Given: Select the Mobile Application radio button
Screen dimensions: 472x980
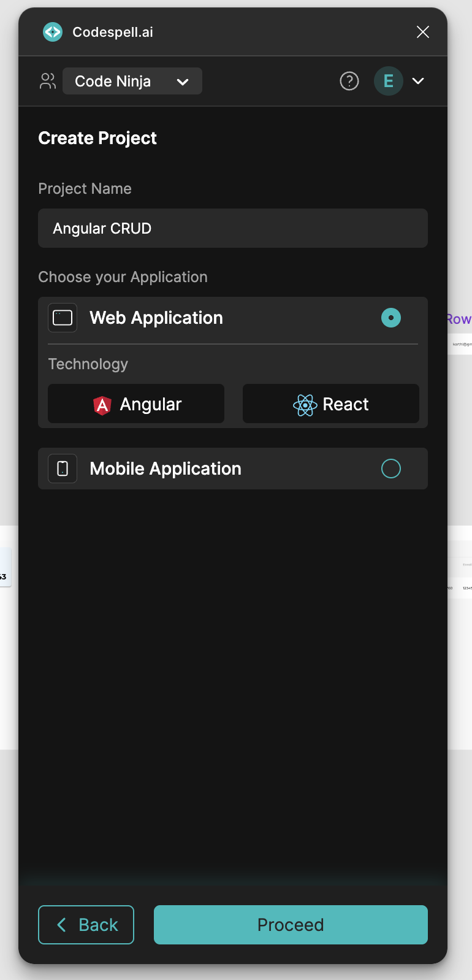Looking at the screenshot, I should (x=391, y=469).
